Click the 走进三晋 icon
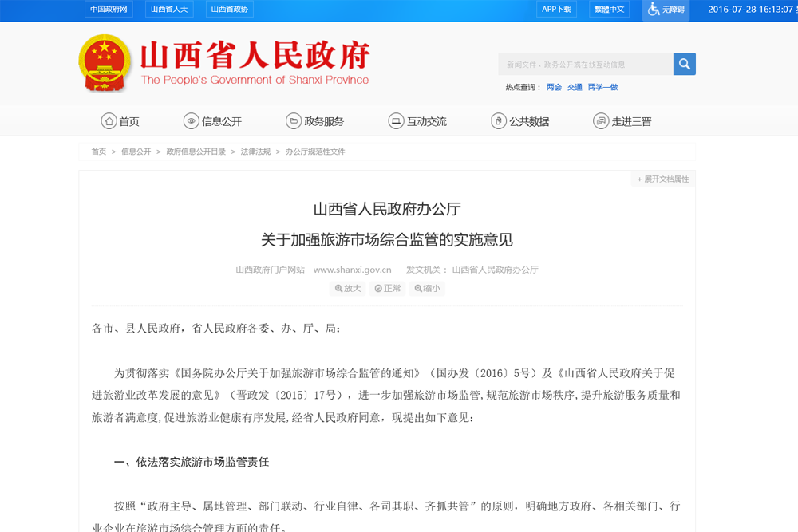 (601, 121)
